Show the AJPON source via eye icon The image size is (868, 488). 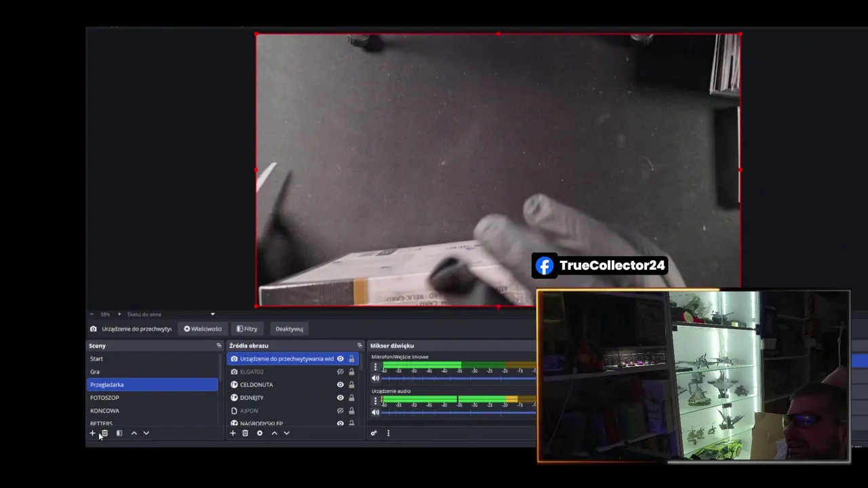click(x=340, y=411)
